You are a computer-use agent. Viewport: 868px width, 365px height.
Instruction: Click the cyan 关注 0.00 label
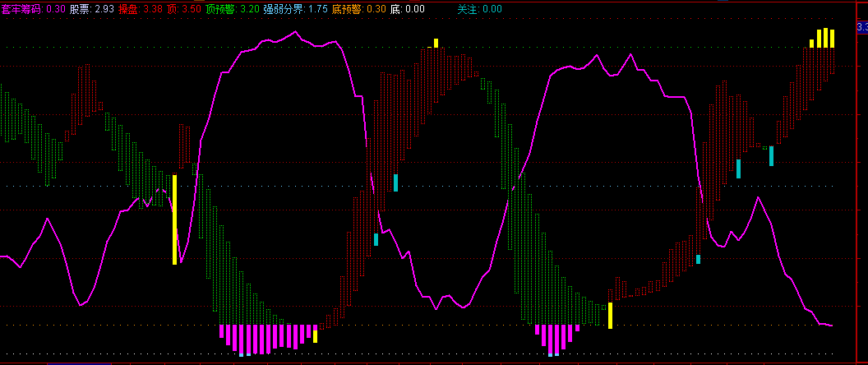[x=479, y=9]
